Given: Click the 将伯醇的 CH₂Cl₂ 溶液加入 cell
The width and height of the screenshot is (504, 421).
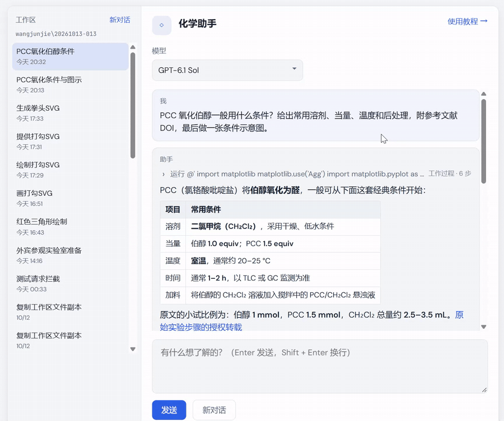Looking at the screenshot, I should 283,295.
